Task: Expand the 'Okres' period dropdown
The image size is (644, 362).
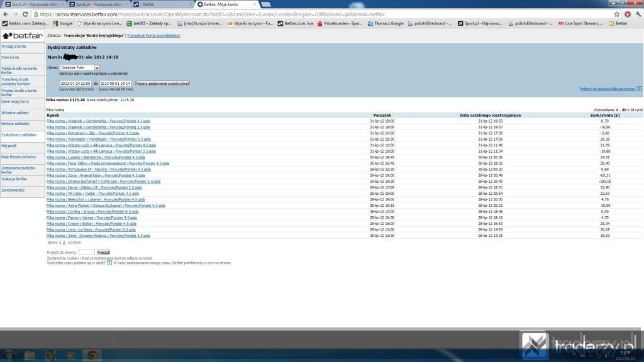Action: point(97,68)
